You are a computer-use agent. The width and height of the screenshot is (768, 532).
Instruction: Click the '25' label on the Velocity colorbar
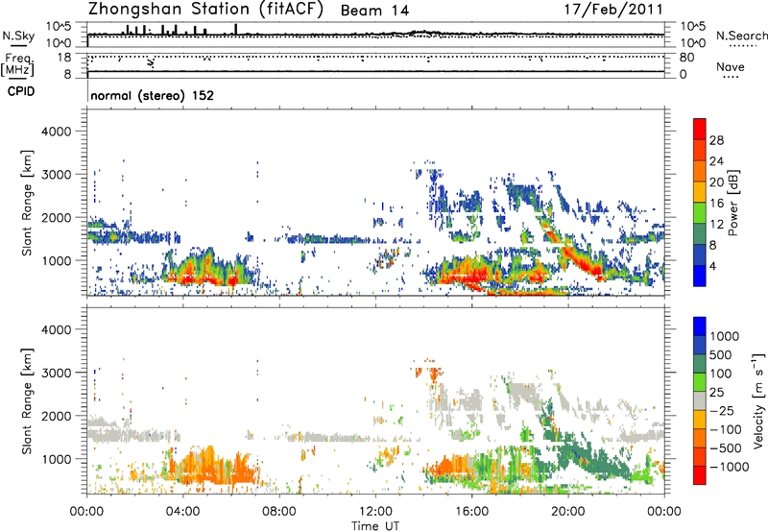[717, 393]
